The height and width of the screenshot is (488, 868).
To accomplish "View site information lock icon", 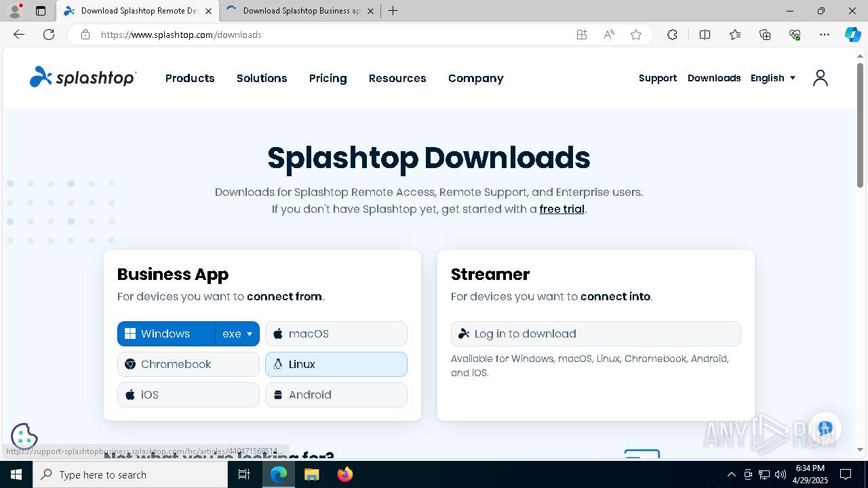I will (x=85, y=35).
